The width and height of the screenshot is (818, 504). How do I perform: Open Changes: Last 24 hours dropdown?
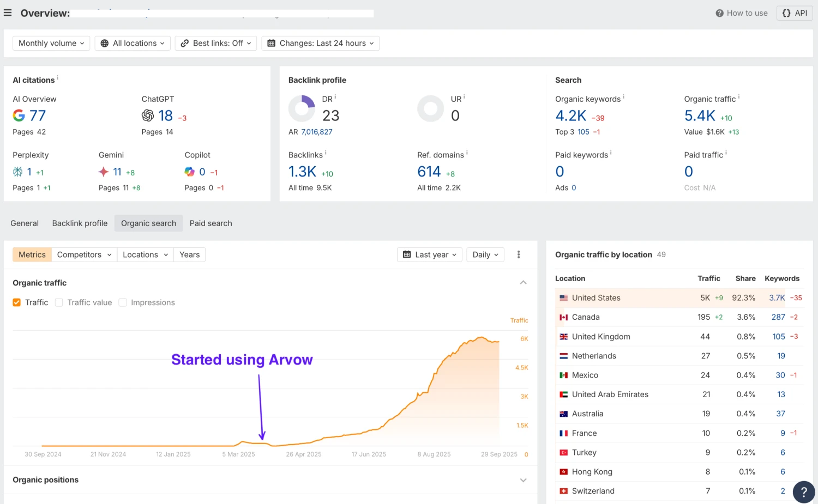point(320,43)
